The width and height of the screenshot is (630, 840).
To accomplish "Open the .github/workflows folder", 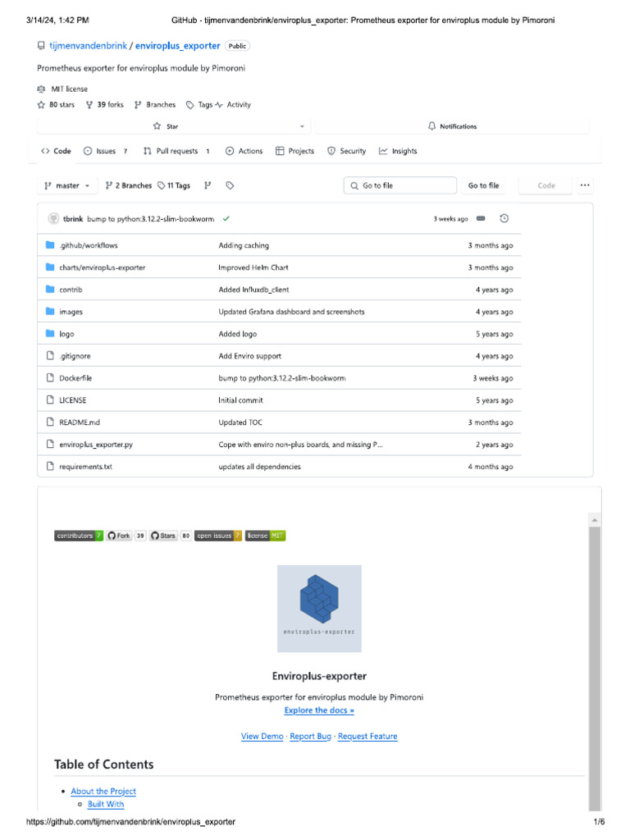I will [89, 245].
